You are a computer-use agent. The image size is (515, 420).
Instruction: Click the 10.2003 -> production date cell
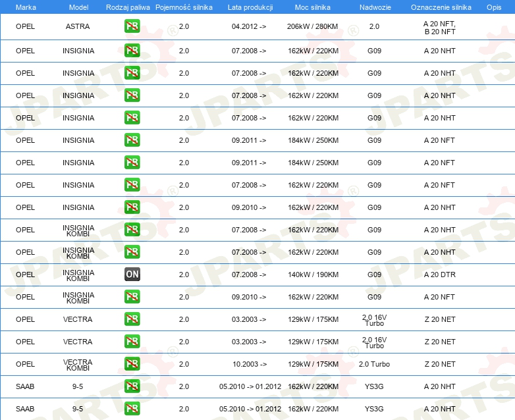[x=250, y=364]
